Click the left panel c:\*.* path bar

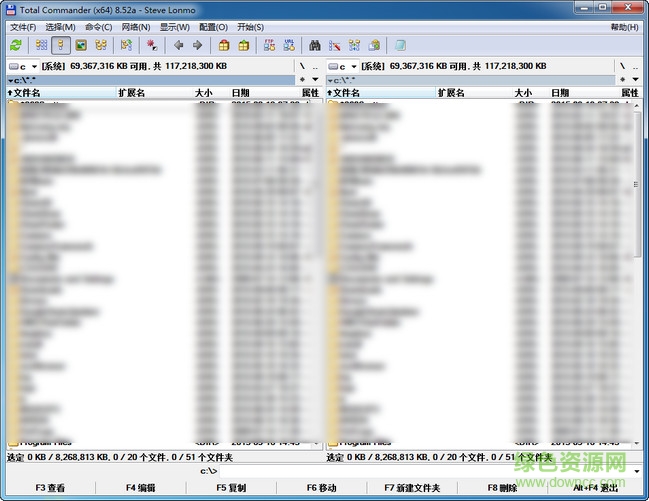point(151,80)
